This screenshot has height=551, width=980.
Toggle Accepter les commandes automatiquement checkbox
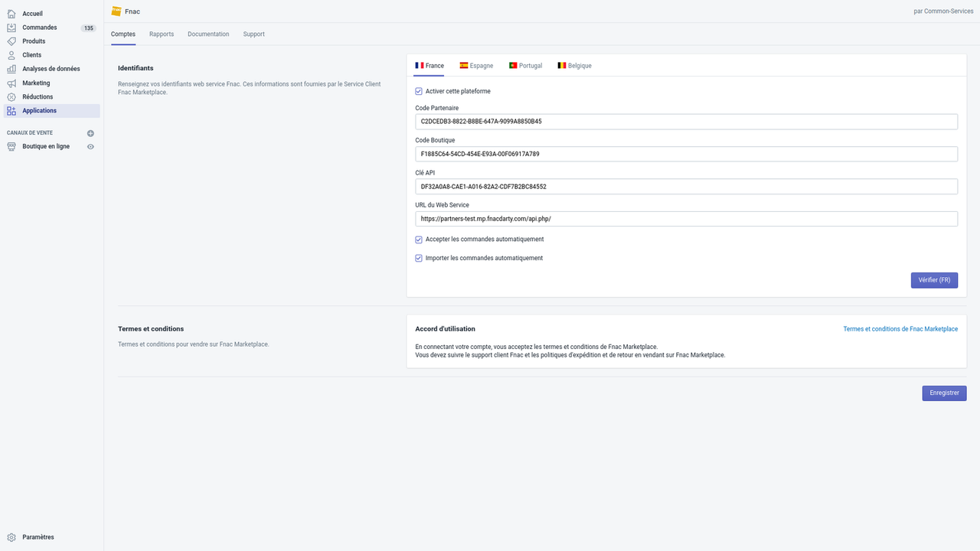(x=419, y=240)
